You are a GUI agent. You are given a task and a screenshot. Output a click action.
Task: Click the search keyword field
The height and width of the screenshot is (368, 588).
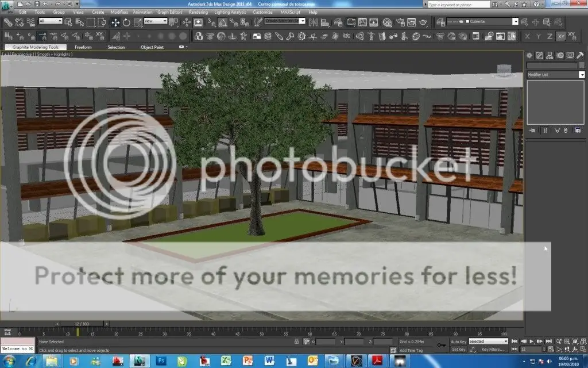tap(459, 5)
